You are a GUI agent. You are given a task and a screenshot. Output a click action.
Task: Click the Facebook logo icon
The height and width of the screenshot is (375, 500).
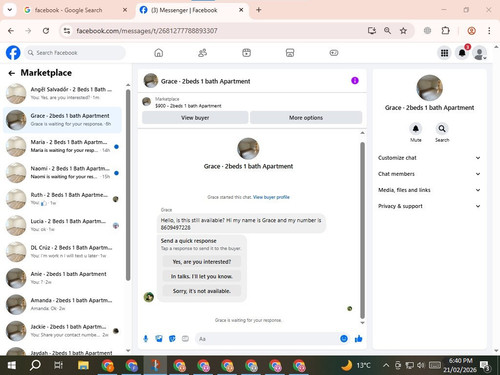[13, 53]
